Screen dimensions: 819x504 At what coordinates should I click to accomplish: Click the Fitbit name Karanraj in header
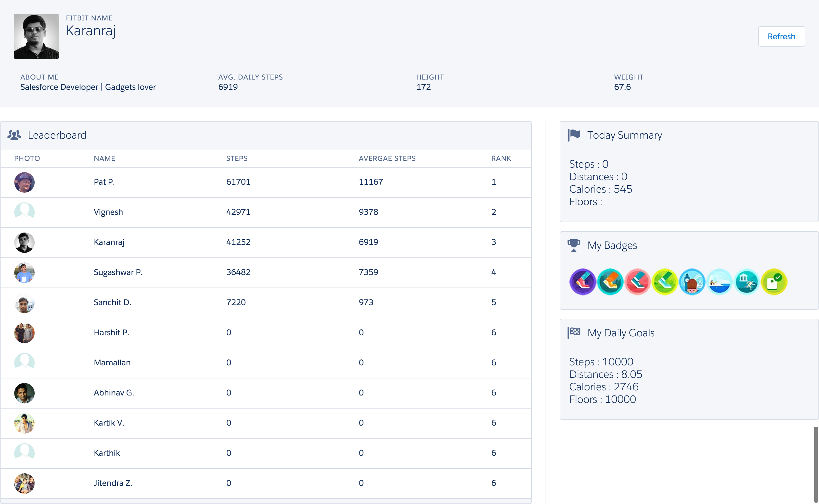[91, 31]
